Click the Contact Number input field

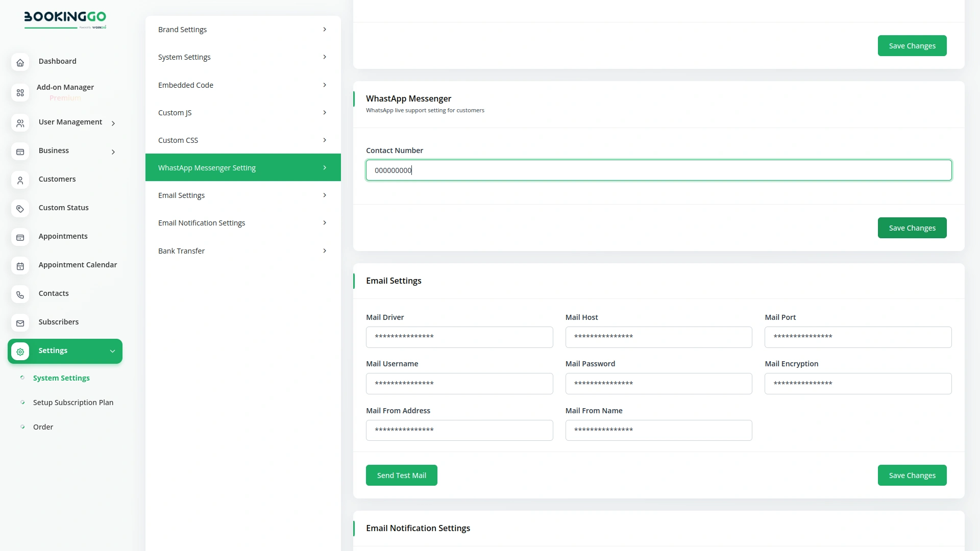[x=658, y=170]
